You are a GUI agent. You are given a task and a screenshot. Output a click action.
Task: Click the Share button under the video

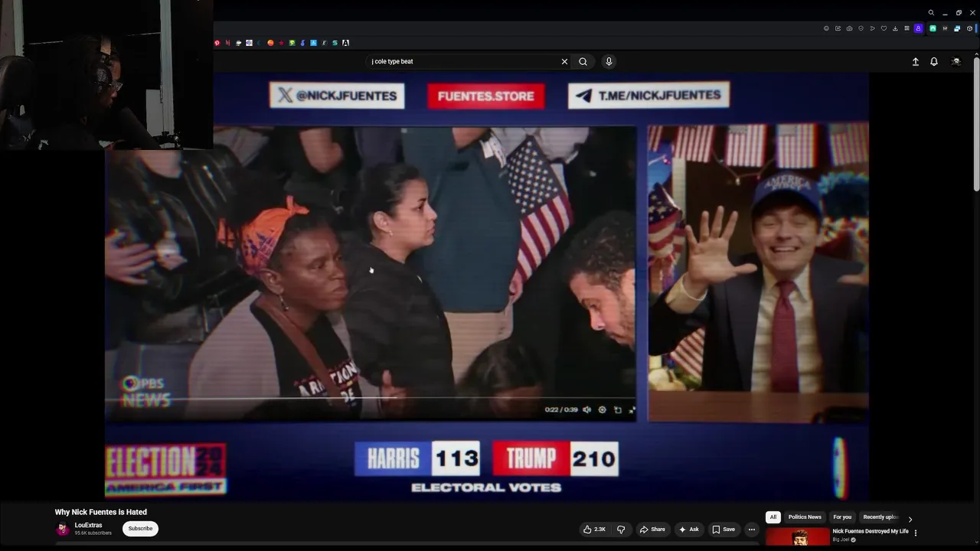[x=652, y=529]
